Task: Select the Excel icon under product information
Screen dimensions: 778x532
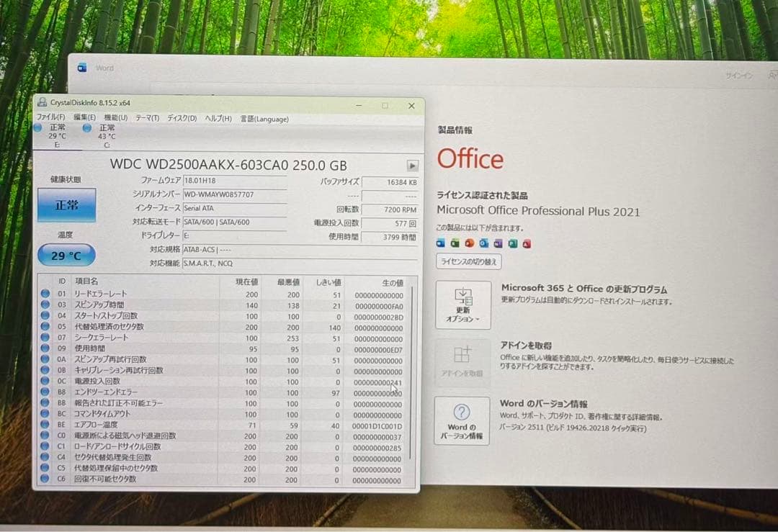Action: 455,243
